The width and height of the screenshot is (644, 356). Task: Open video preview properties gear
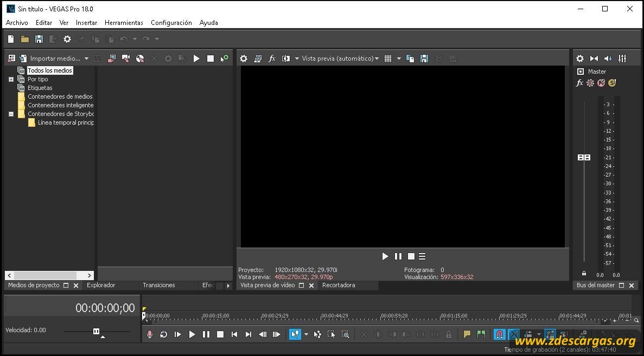pos(244,59)
